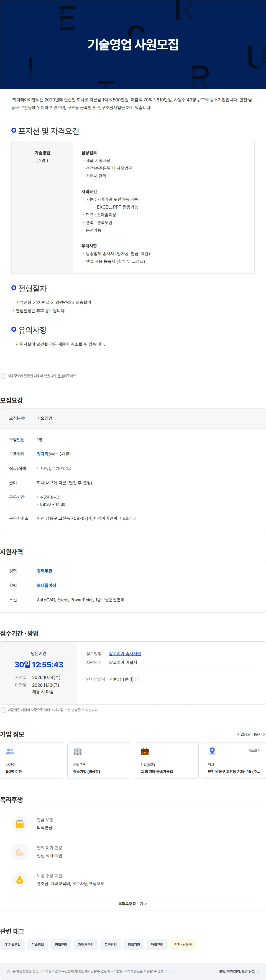Click the AutoCAD, Excel, PowerPoint skills text
The image size is (266, 980).
pyautogui.click(x=81, y=600)
